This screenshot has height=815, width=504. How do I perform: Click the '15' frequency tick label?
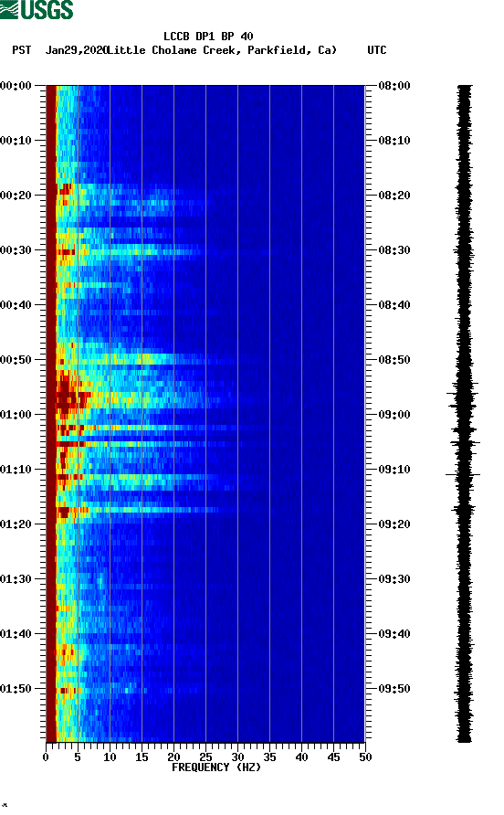click(x=142, y=757)
